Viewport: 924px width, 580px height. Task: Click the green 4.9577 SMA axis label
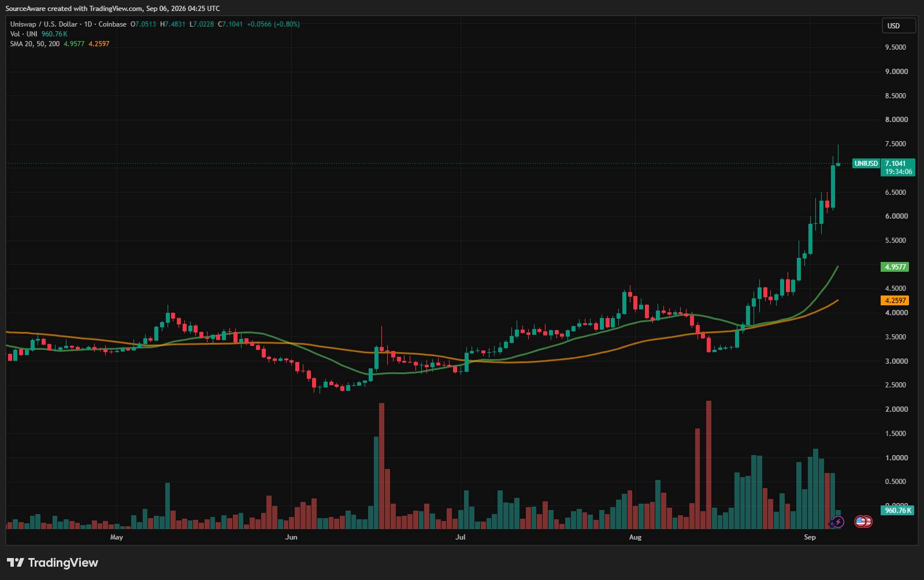tap(895, 267)
